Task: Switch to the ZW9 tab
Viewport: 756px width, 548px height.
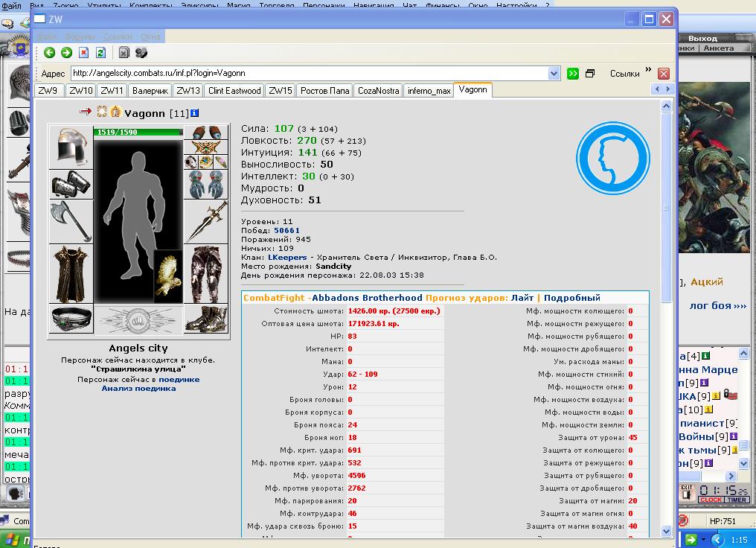Action: [x=48, y=91]
